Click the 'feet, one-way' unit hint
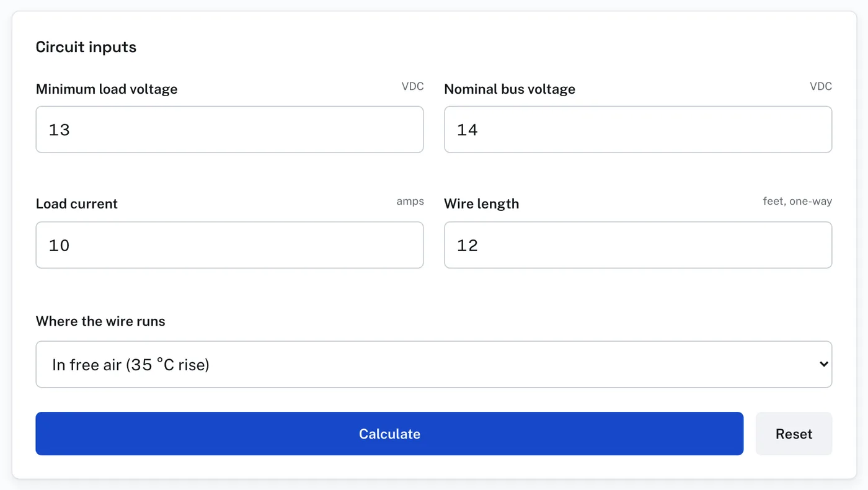This screenshot has height=490, width=868. coord(797,201)
